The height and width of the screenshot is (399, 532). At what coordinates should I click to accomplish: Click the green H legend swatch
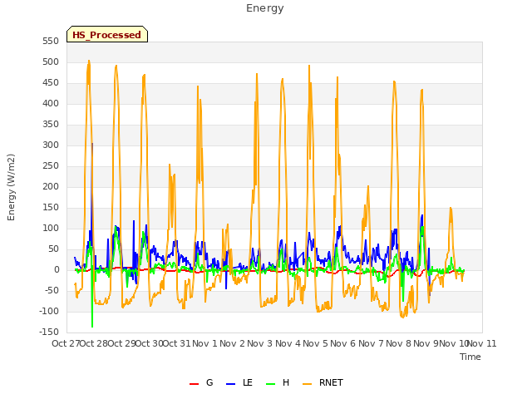pyautogui.click(x=271, y=384)
